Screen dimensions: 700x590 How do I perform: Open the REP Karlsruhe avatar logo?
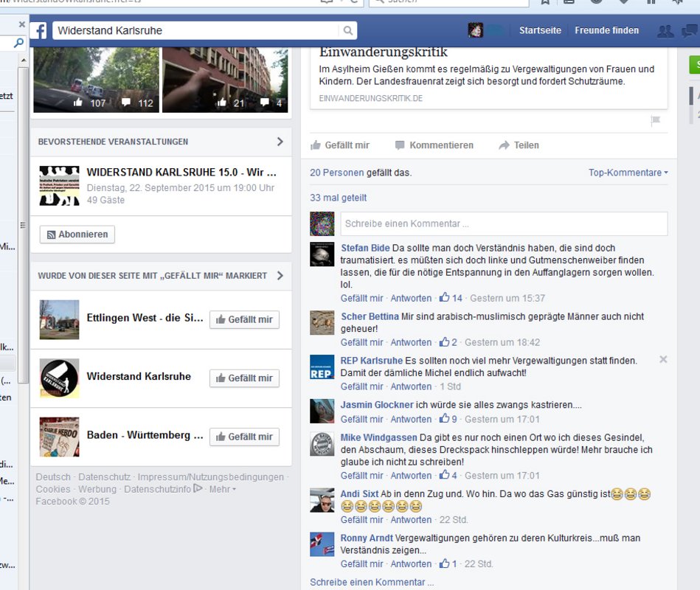point(322,367)
